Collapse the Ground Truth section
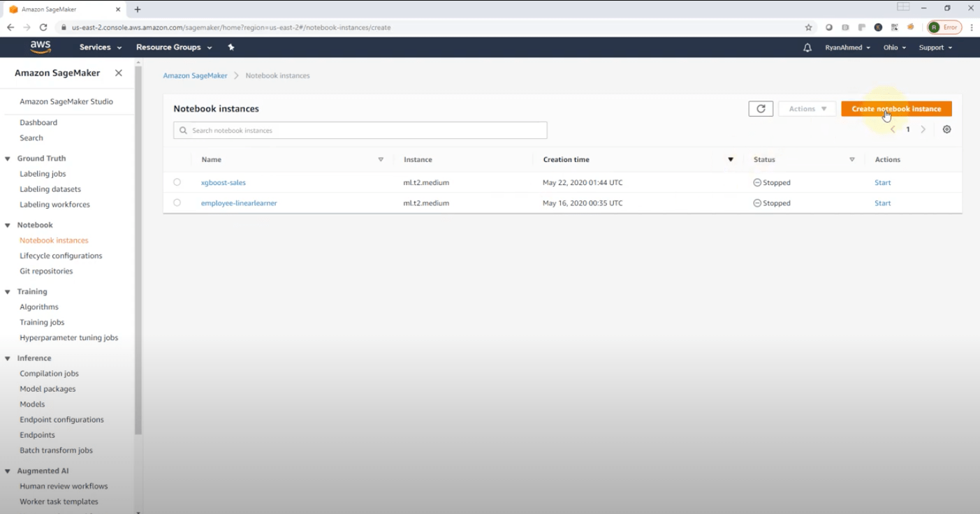This screenshot has width=980, height=514. click(x=8, y=159)
